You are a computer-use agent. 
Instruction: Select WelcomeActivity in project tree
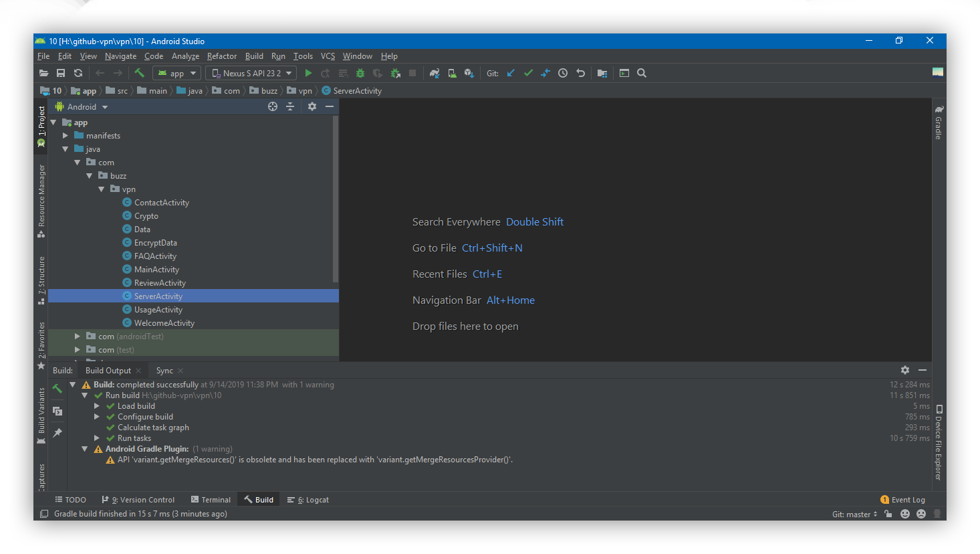[x=164, y=323]
